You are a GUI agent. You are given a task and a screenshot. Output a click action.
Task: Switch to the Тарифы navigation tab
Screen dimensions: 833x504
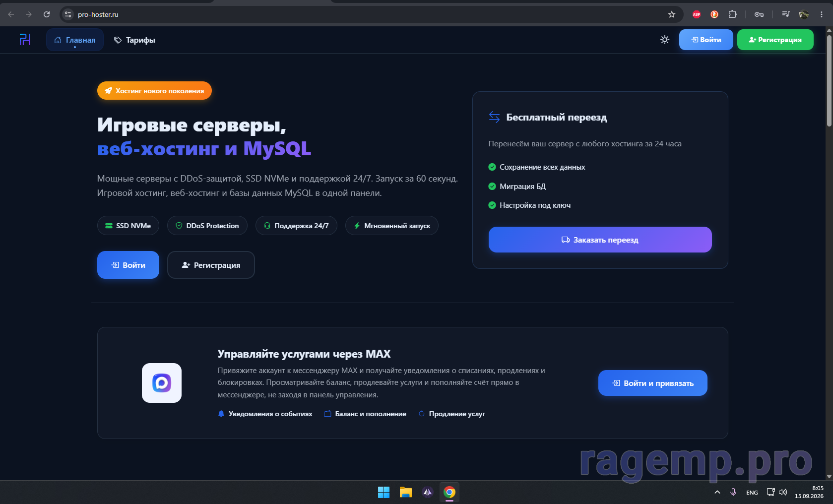point(134,40)
